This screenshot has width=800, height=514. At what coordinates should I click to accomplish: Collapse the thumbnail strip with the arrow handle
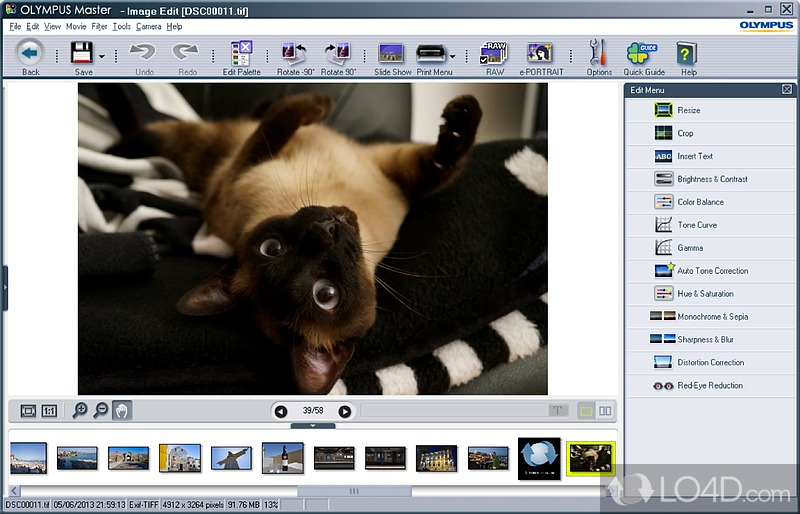click(x=313, y=425)
